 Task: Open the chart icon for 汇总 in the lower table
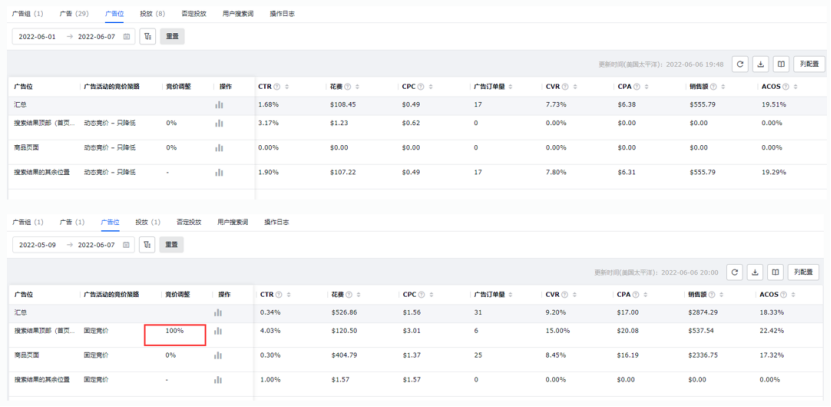pyautogui.click(x=218, y=313)
